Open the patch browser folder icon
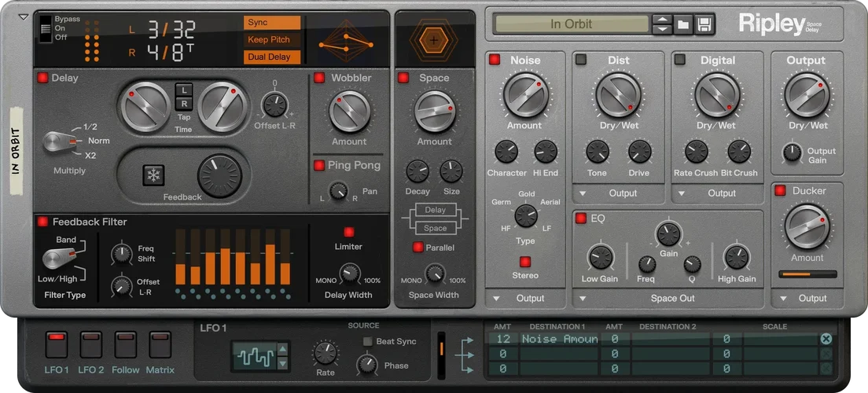This screenshot has height=393, width=868. [683, 24]
